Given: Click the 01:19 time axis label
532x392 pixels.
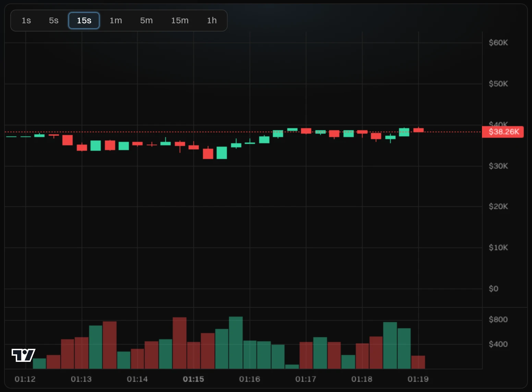Looking at the screenshot, I should click(x=418, y=379).
